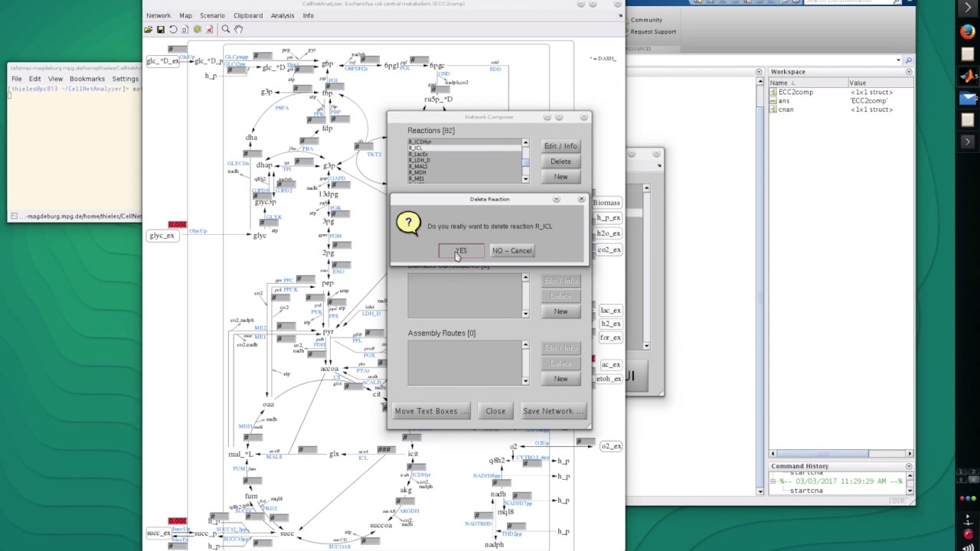Screen dimensions: 980x551
Task: Click the red X document toolbar icon
Action: pyautogui.click(x=209, y=29)
